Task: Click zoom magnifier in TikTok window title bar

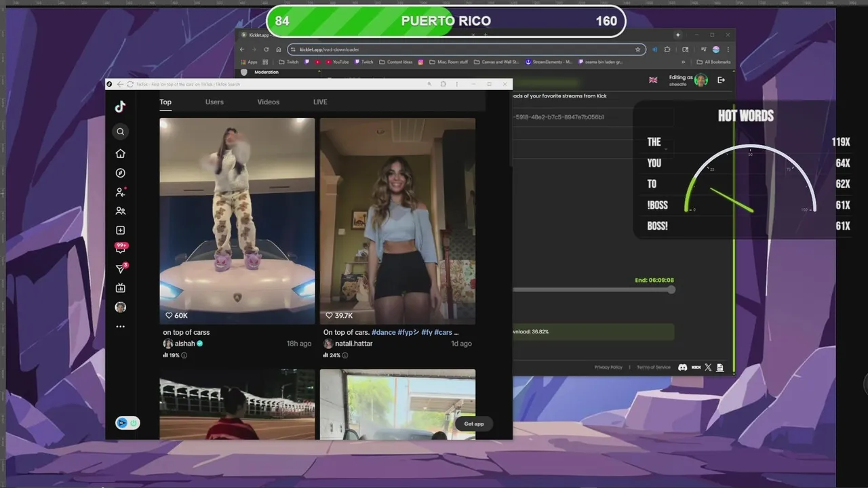Action: tap(429, 84)
